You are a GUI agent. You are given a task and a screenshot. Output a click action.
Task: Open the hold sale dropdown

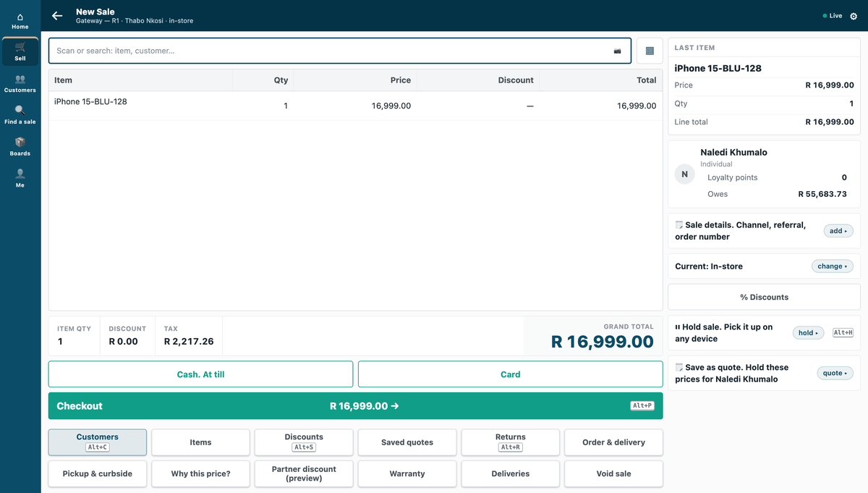pyautogui.click(x=809, y=333)
